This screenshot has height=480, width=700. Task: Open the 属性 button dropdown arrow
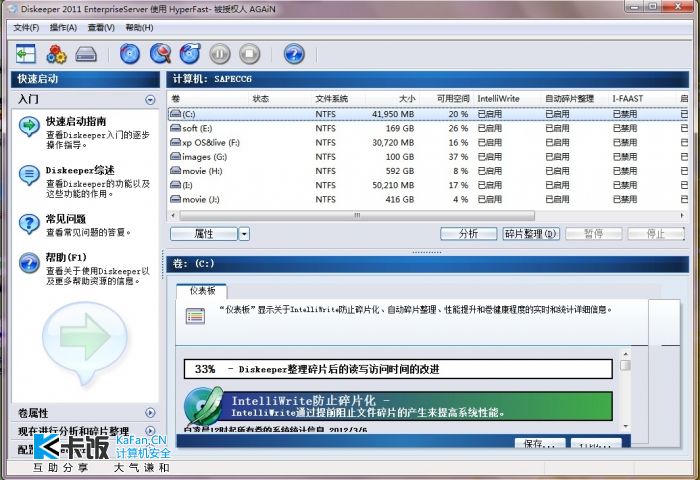click(244, 234)
